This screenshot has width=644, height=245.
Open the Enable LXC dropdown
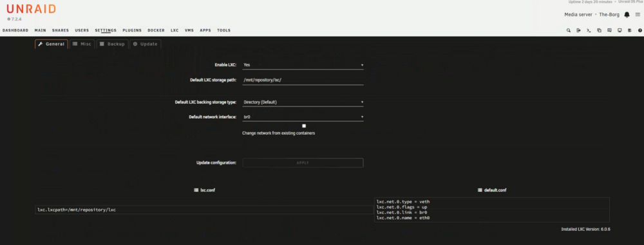(303, 65)
